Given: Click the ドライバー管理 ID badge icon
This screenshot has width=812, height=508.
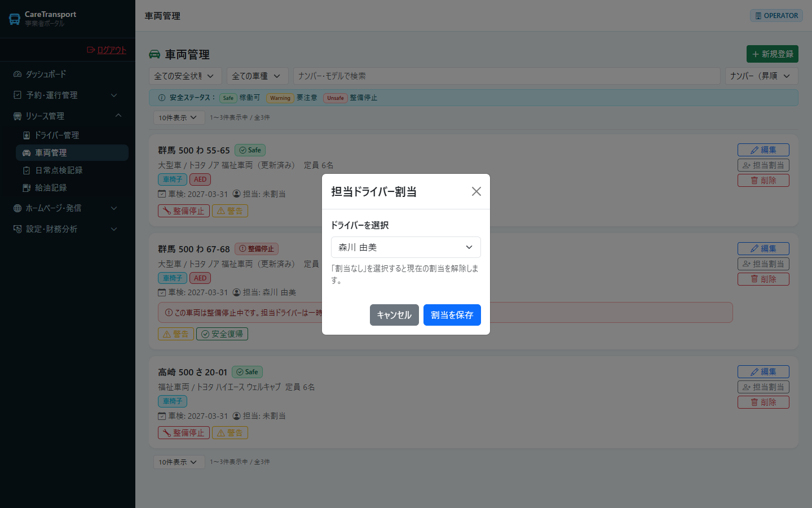Looking at the screenshot, I should [x=27, y=135].
